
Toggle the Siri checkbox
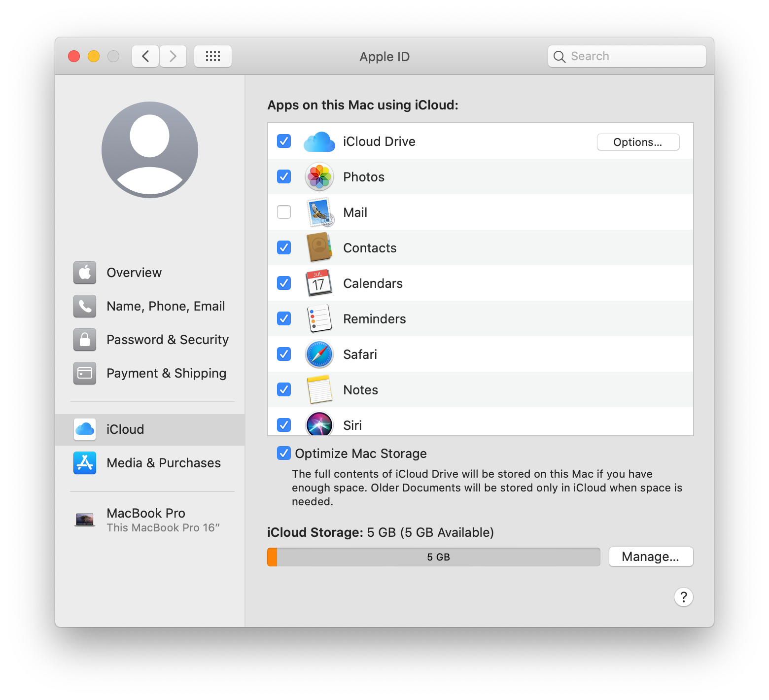[284, 425]
